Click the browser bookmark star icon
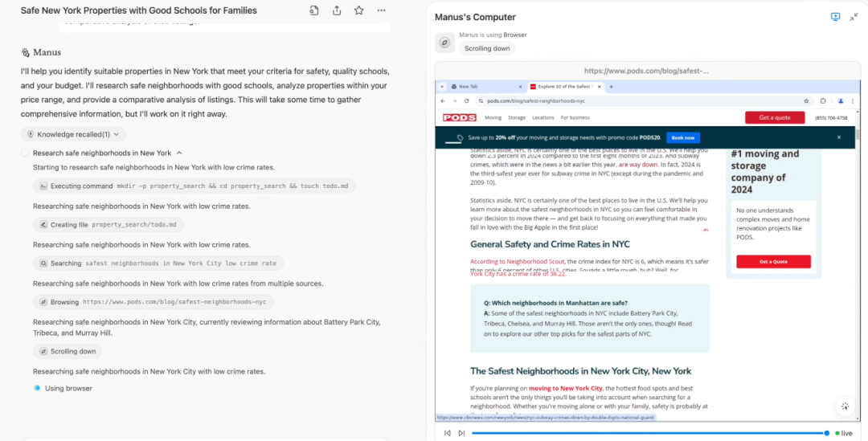The height and width of the screenshot is (441, 868). click(806, 101)
